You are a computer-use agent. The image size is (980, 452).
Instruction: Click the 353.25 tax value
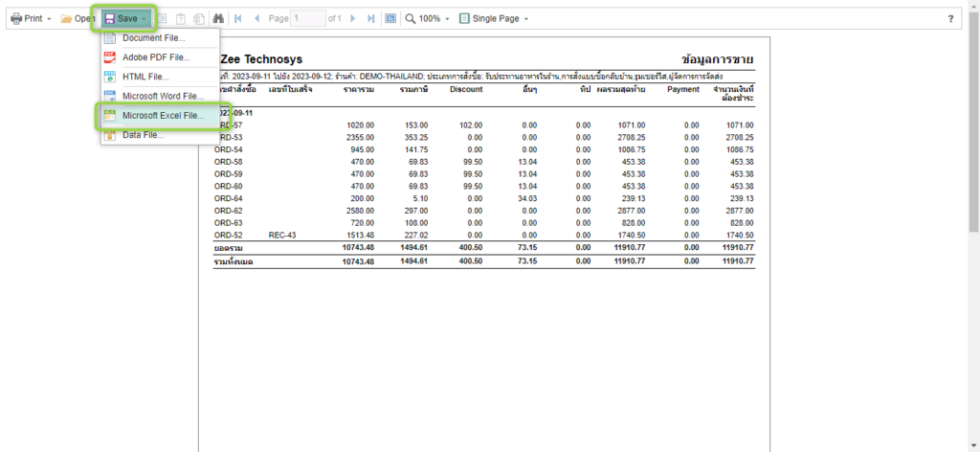416,137
